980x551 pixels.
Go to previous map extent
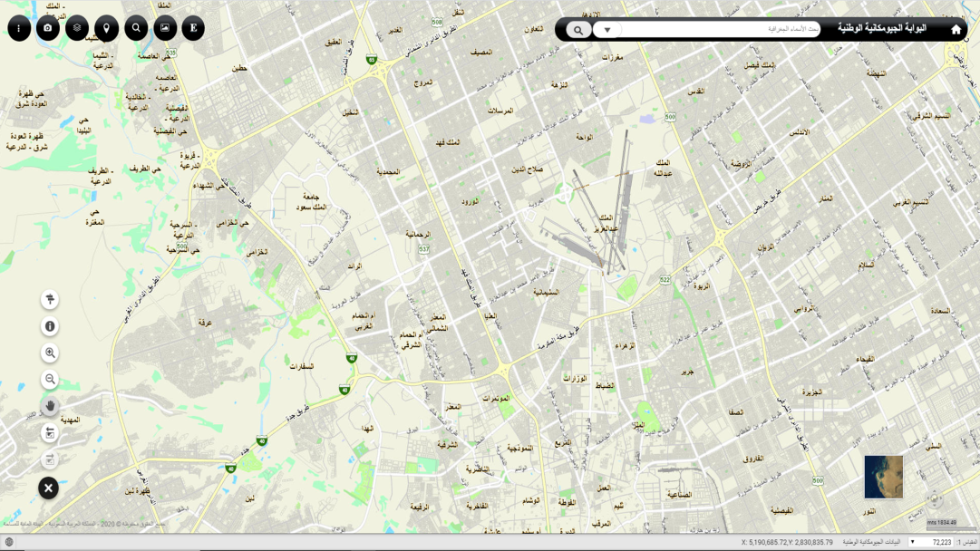[x=50, y=433]
